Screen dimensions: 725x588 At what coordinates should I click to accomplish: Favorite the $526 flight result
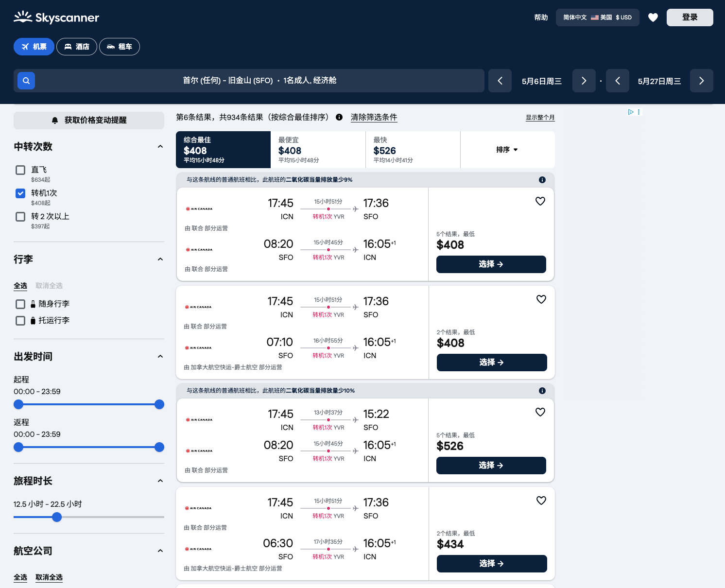(540, 412)
